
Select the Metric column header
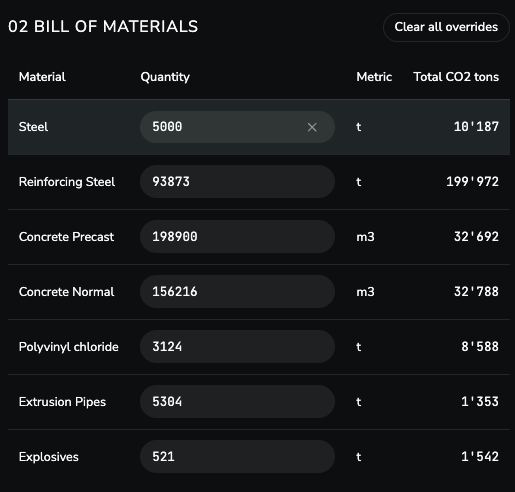pos(374,77)
